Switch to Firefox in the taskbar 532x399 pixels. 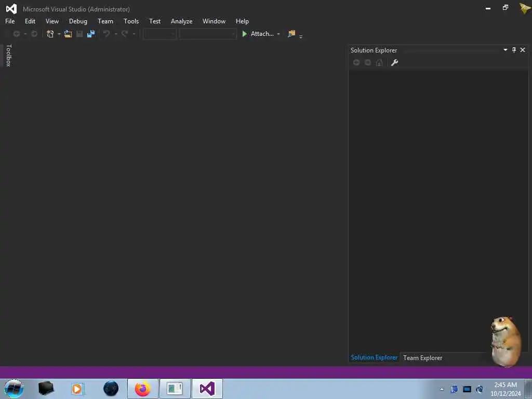tap(143, 389)
